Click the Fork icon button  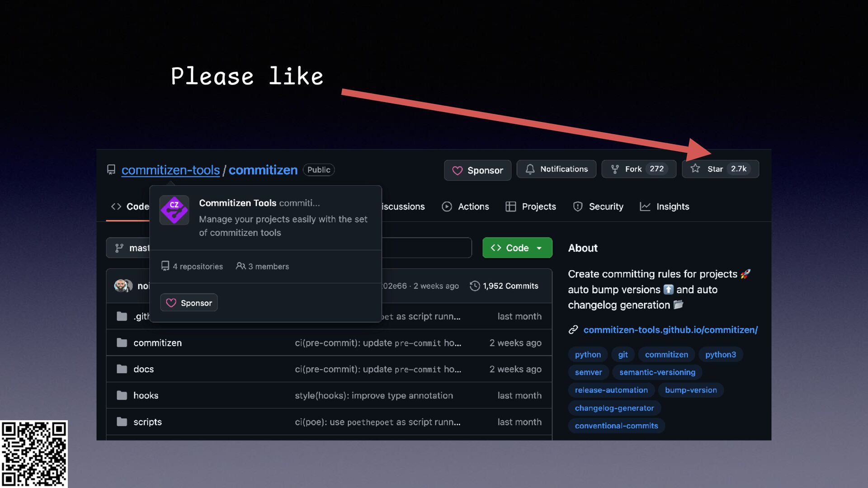click(615, 169)
